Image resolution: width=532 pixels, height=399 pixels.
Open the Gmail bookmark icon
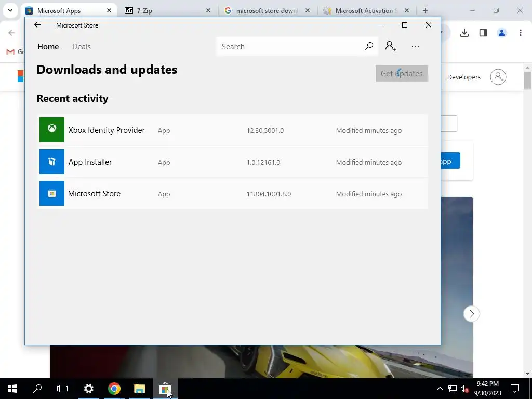coord(10,51)
